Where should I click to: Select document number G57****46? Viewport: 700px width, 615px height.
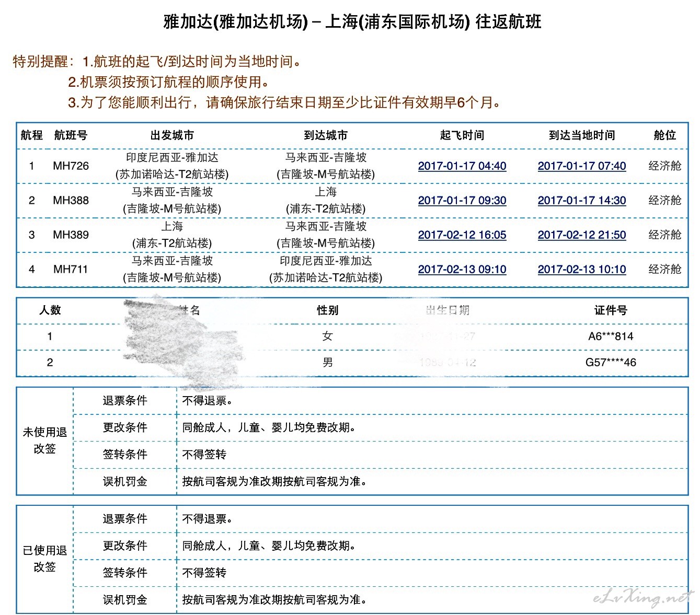pos(611,363)
